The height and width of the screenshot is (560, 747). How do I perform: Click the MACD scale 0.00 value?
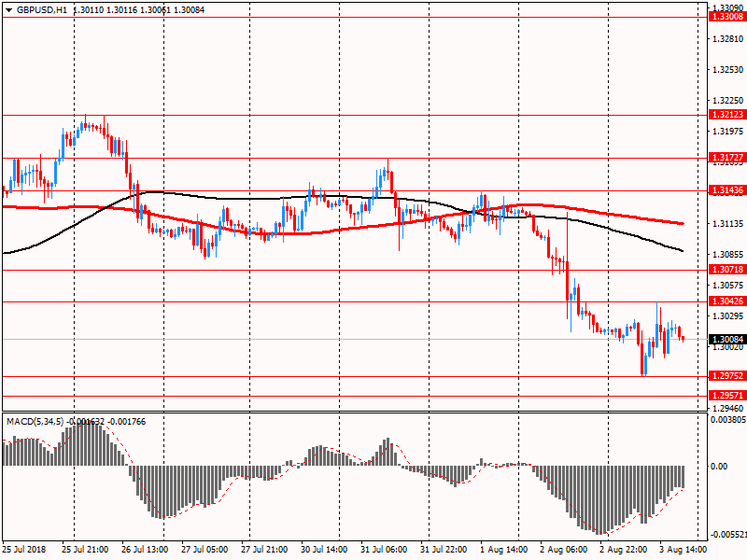tap(720, 466)
